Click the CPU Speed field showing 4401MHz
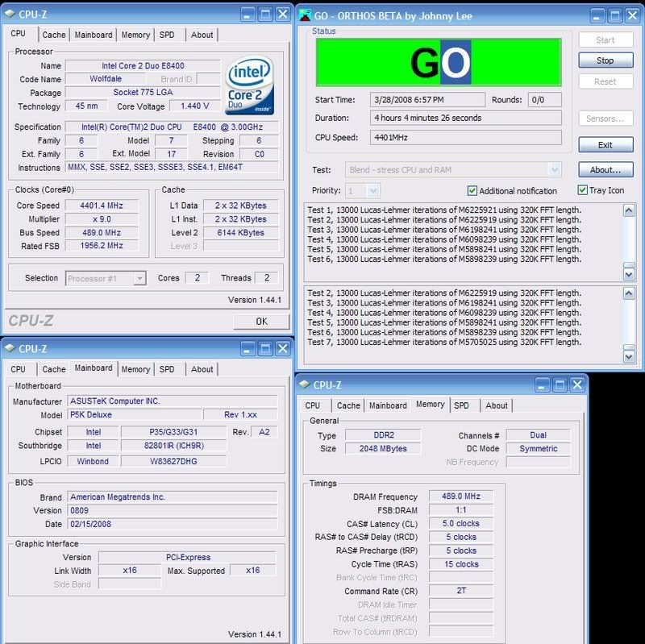Image resolution: width=645 pixels, height=644 pixels. pyautogui.click(x=466, y=137)
